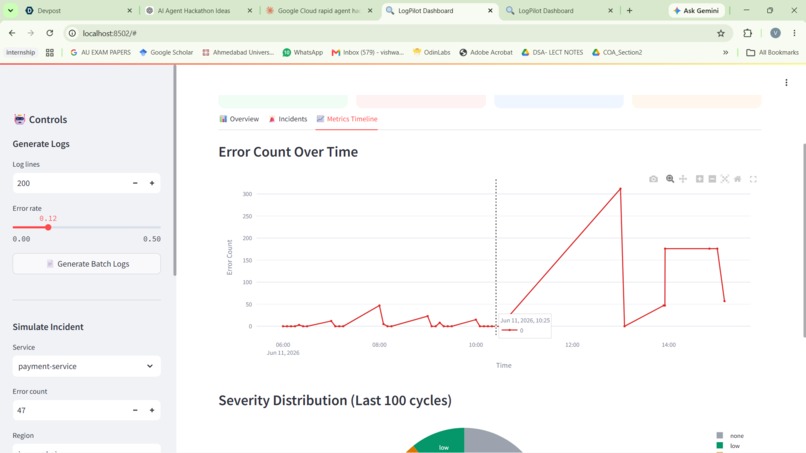Screen dimensions: 806x453
Task: Open Ahmedabad Univers... bookmark
Action: [x=238, y=52]
